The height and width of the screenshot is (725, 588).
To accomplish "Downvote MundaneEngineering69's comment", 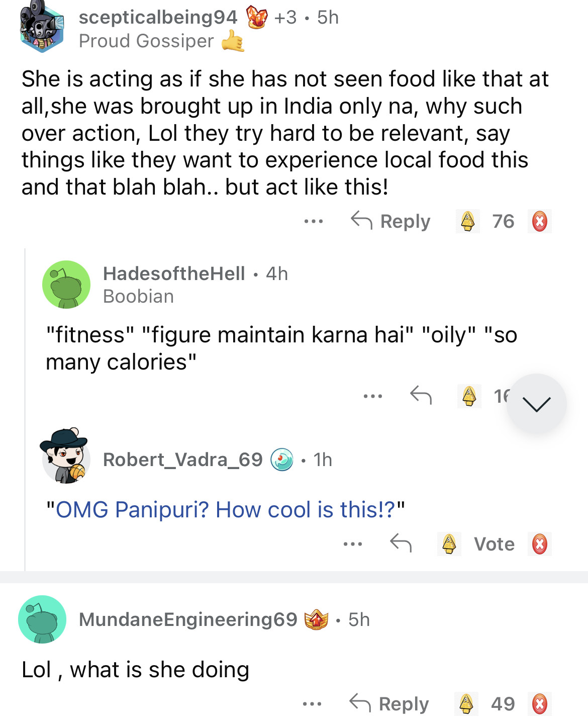I will coord(540,704).
